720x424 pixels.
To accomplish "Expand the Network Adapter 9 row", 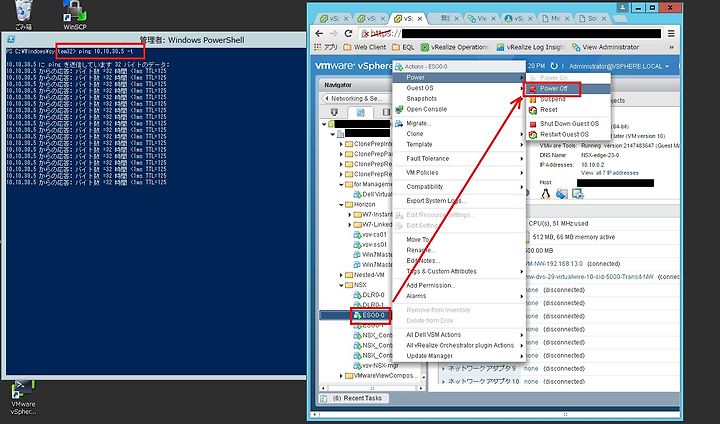I will [443, 368].
